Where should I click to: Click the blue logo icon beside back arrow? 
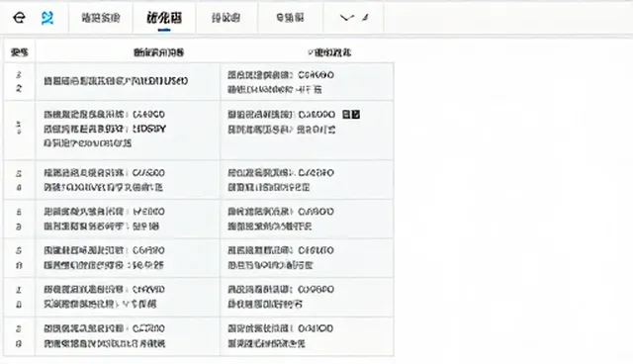point(47,18)
